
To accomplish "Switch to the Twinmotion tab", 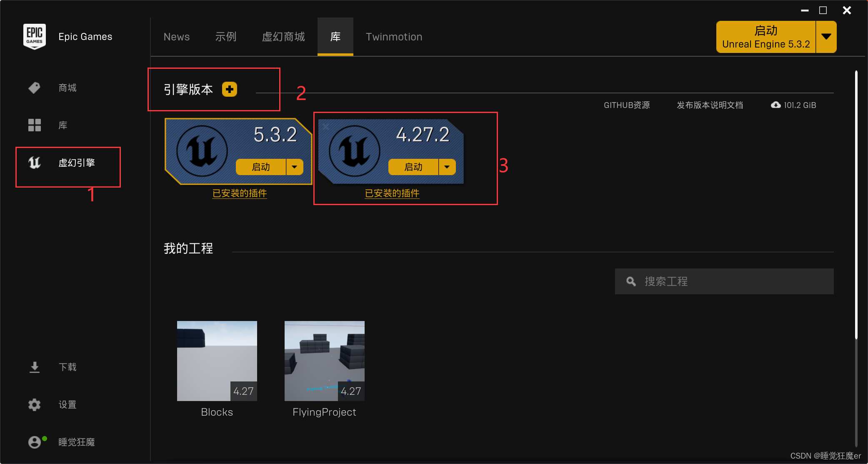I will 394,37.
